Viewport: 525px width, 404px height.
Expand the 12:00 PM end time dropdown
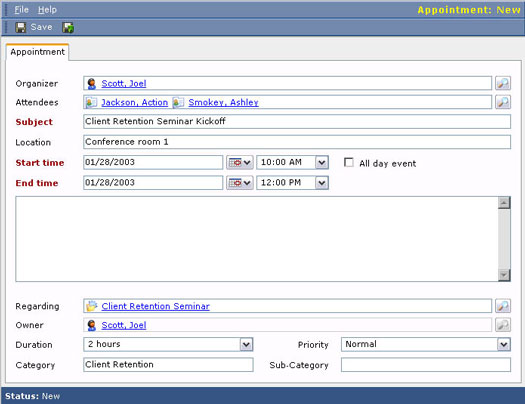click(x=321, y=183)
